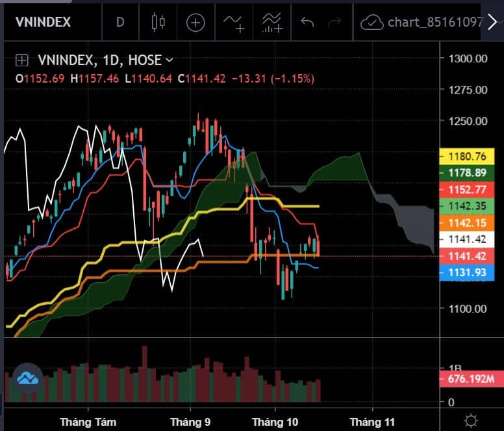Toggle the legend box icon beside VNINDEX
504x431 pixels.
click(22, 60)
